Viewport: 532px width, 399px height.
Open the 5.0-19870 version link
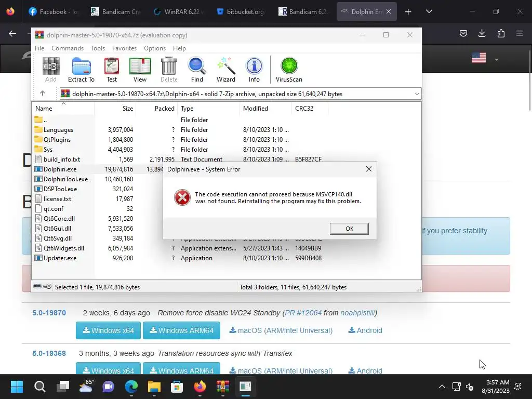[49, 313]
